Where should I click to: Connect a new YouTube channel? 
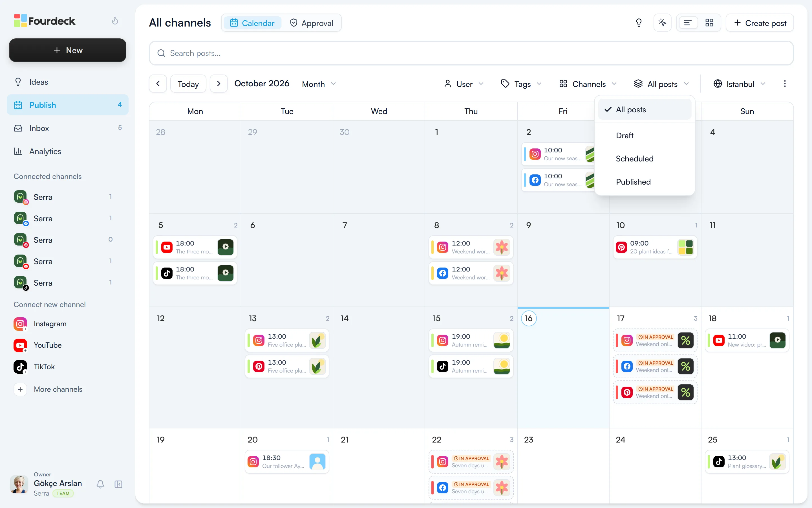[37, 345]
